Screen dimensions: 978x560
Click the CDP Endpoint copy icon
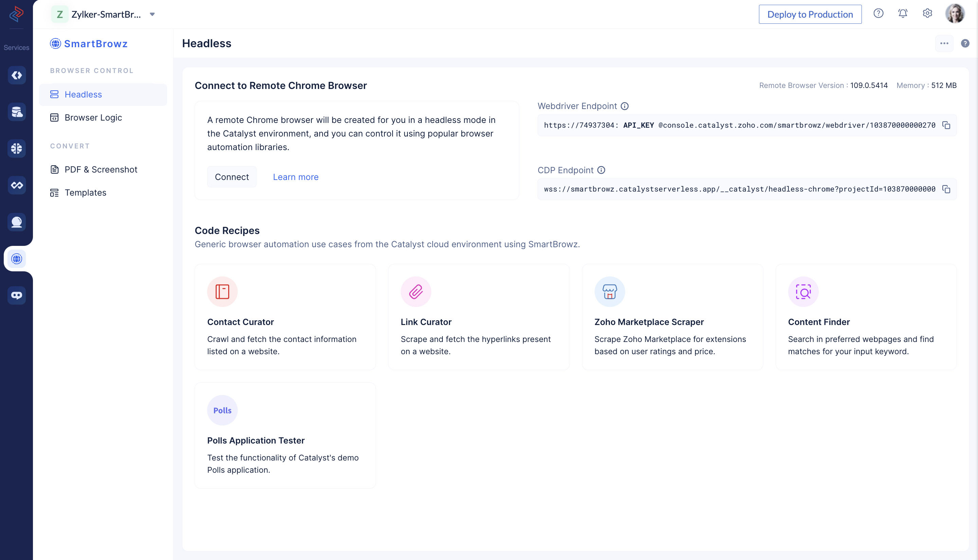(x=948, y=189)
